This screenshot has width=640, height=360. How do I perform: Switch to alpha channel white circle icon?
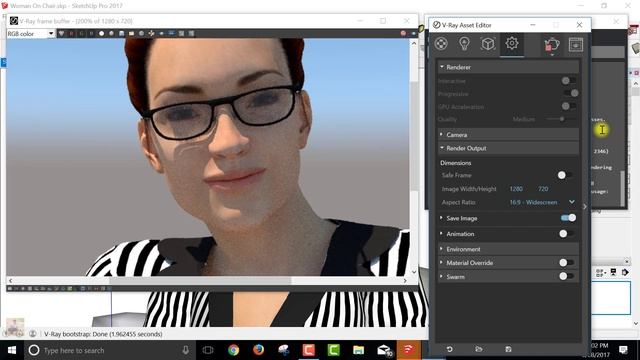tap(101, 33)
